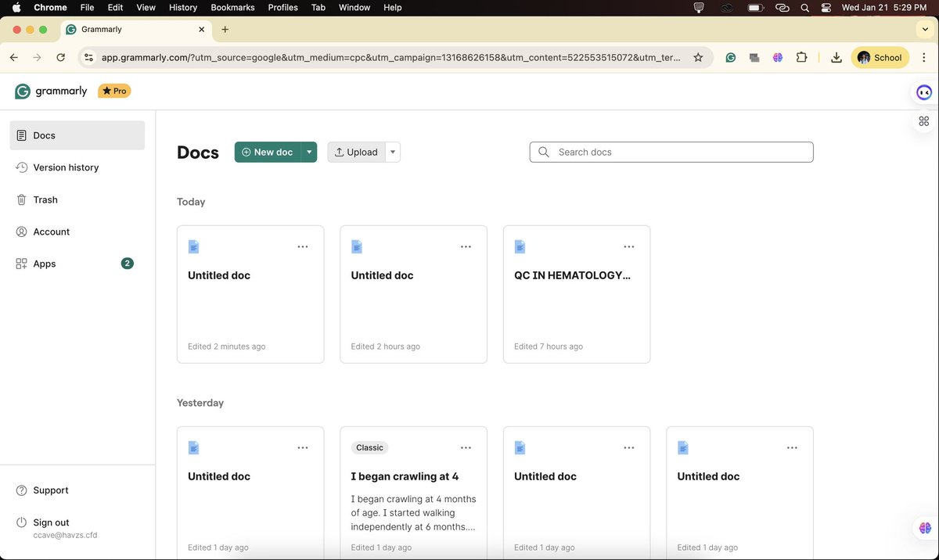Open options menu for QC IN HEMATOLOGY doc
939x560 pixels.
[x=628, y=246]
